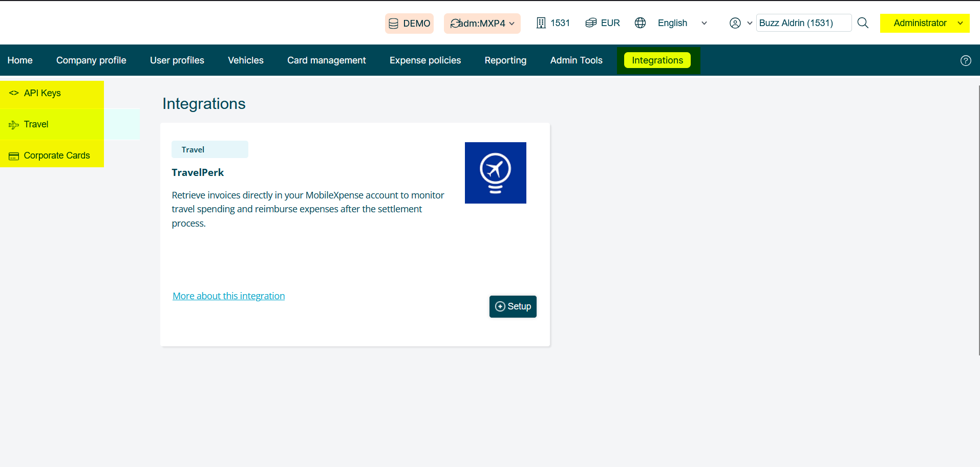Open the Integrations menu tab

pos(657,60)
